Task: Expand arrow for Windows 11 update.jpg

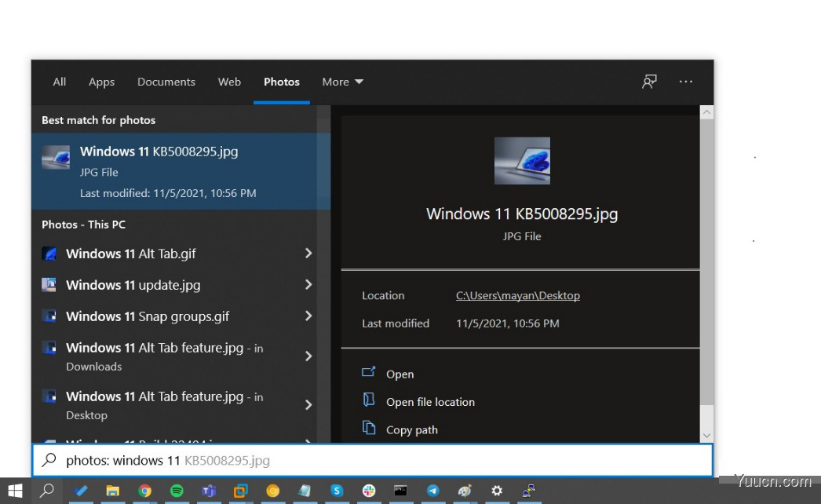Action: [308, 285]
